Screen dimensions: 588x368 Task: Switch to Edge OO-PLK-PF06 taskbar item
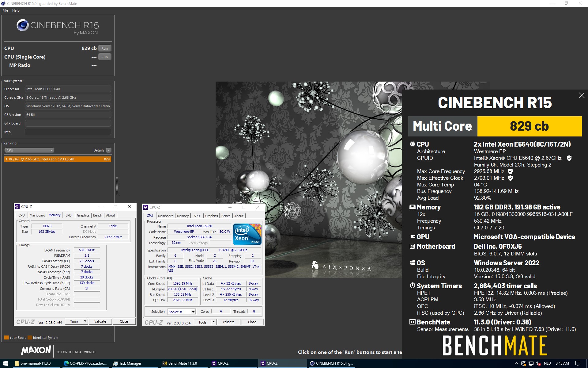tap(86, 363)
